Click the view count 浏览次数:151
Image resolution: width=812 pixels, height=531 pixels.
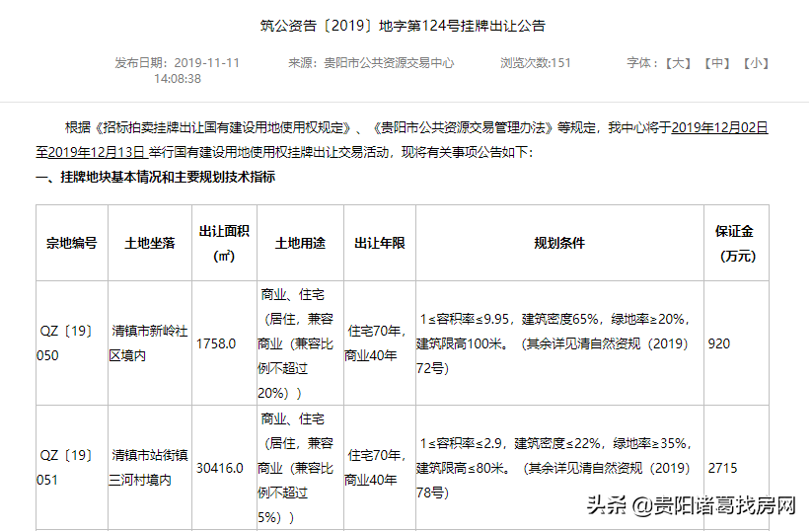[x=536, y=63]
